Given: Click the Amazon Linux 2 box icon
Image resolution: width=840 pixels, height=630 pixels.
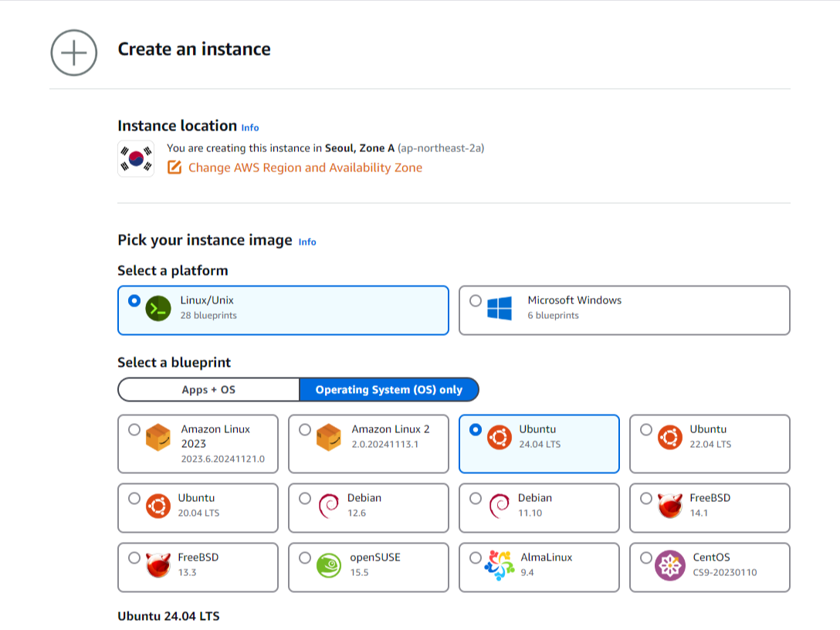Looking at the screenshot, I should (328, 437).
